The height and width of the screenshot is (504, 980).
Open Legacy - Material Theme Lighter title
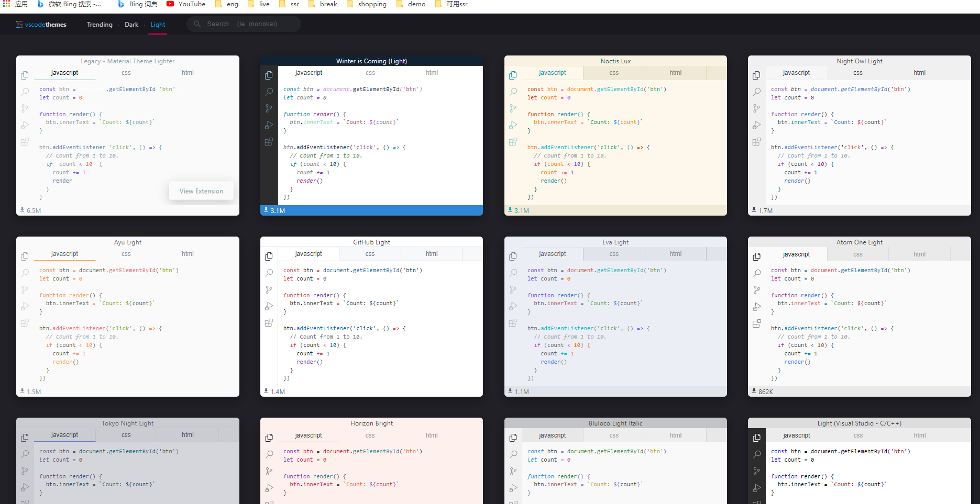point(128,61)
